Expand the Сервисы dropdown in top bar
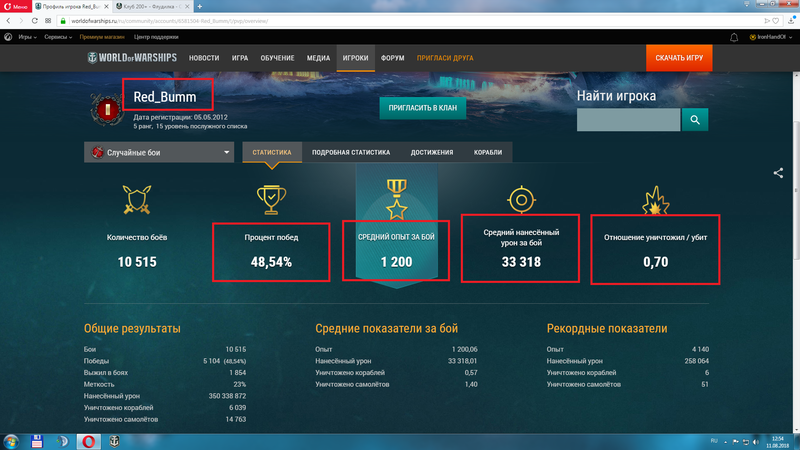Image resolution: width=800 pixels, height=450 pixels. 62,37
